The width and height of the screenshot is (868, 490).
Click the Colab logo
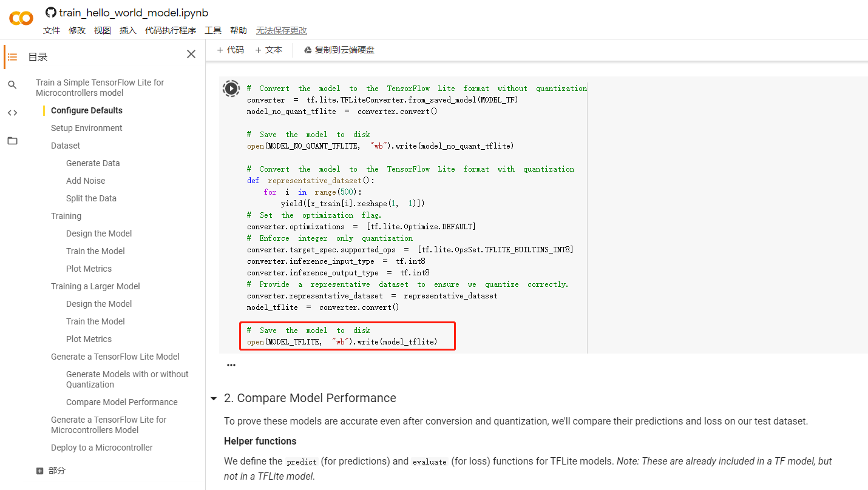[x=21, y=18]
